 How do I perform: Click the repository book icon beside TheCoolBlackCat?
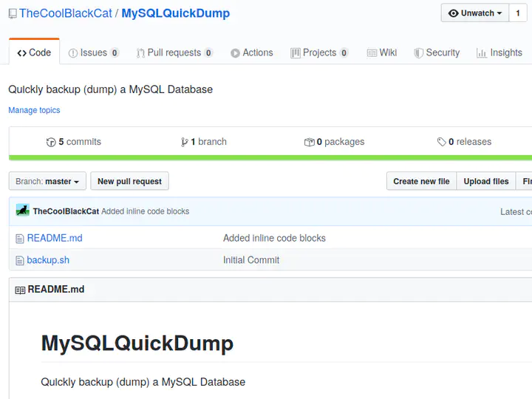[13, 14]
